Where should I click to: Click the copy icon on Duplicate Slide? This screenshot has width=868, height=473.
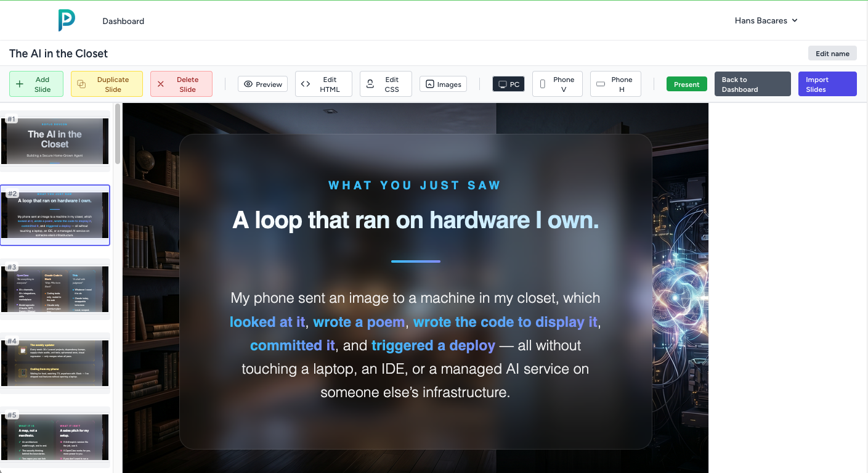(x=81, y=84)
